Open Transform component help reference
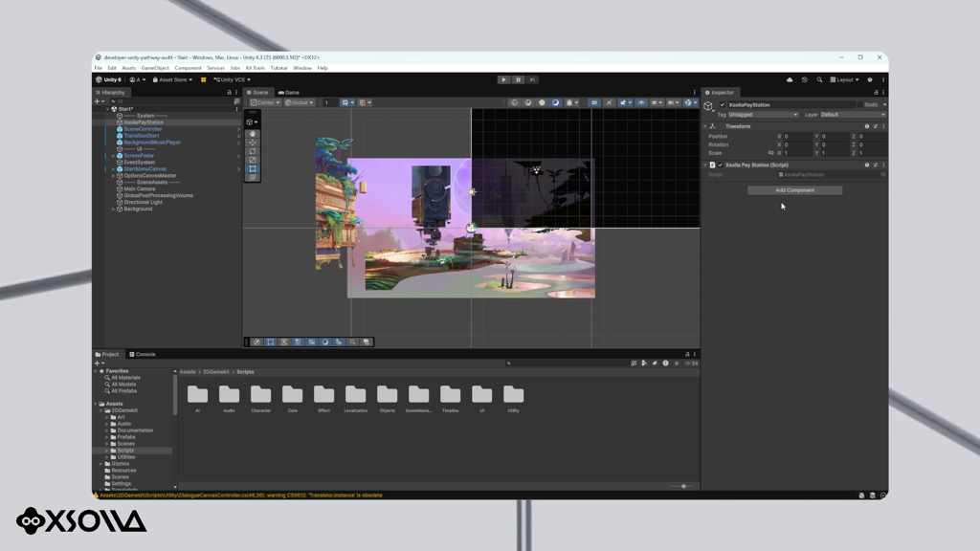This screenshot has height=551, width=980. coord(867,126)
